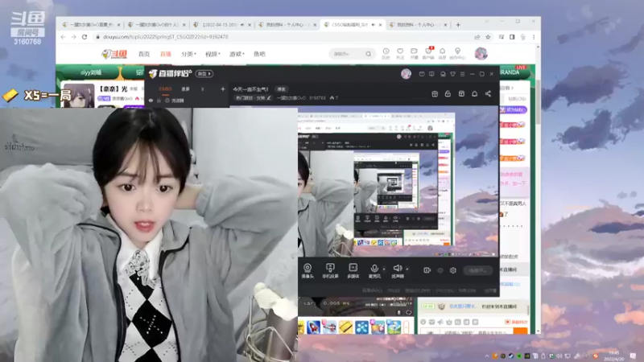The height and width of the screenshot is (362, 644).
Task: Click the bell notification icon in streaming tool
Action: click(x=474, y=93)
